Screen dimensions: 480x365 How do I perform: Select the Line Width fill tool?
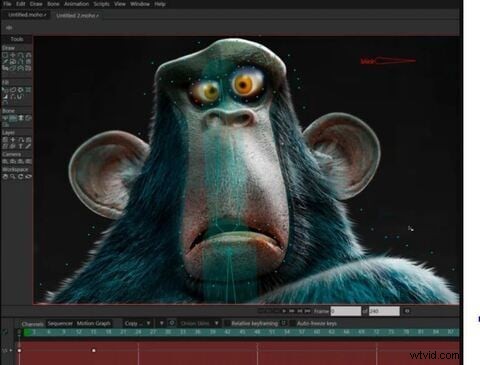pyautogui.click(x=5, y=97)
